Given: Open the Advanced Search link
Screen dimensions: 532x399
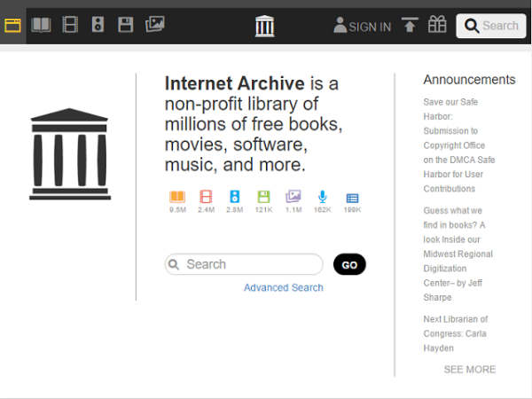Looking at the screenshot, I should coord(284,287).
